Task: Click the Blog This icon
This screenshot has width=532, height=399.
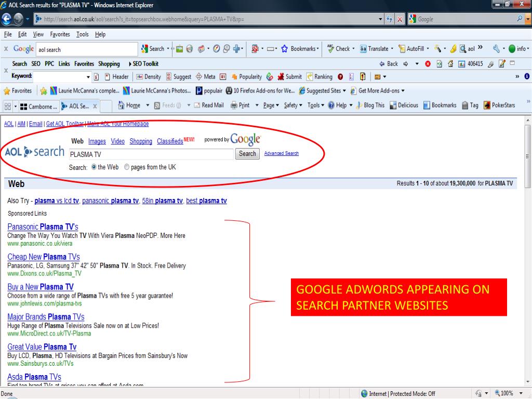Action: click(x=358, y=105)
